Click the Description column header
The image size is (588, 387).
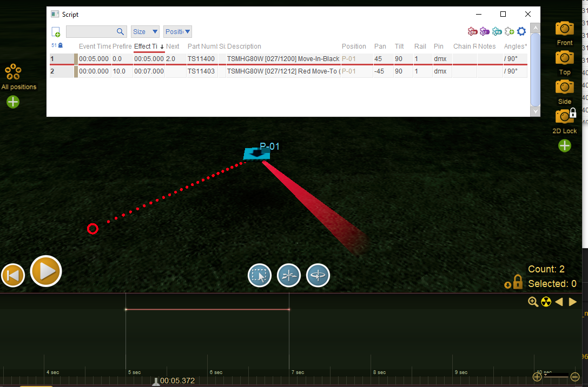coord(244,46)
